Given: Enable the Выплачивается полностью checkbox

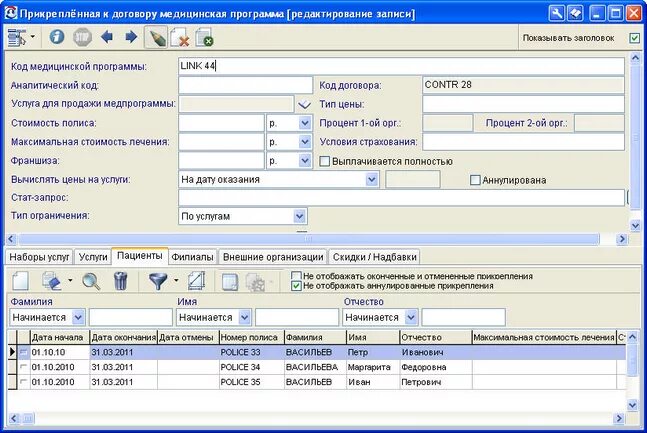Looking at the screenshot, I should 325,161.
